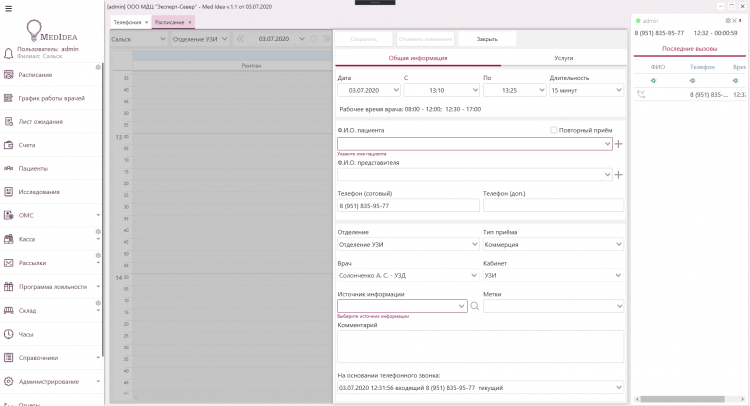This screenshot has width=750, height=406.
Task: Open the Тип приёма dropdown
Action: (x=553, y=244)
